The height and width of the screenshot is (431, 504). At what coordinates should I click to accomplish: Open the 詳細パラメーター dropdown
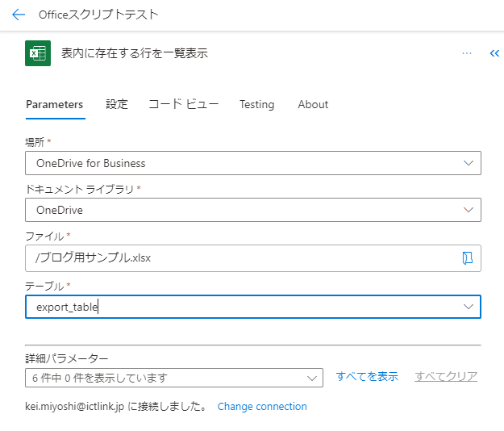tap(174, 378)
